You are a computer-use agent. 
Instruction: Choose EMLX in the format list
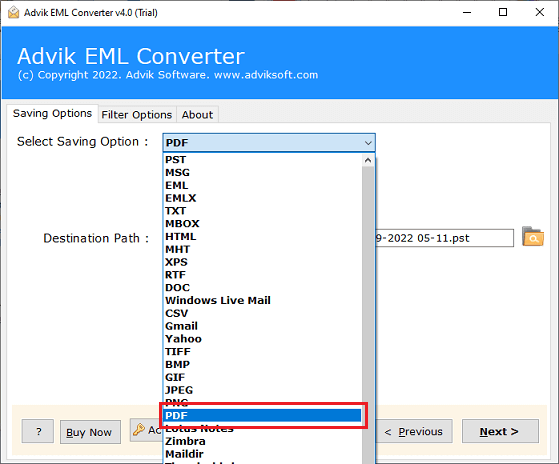pyautogui.click(x=262, y=198)
